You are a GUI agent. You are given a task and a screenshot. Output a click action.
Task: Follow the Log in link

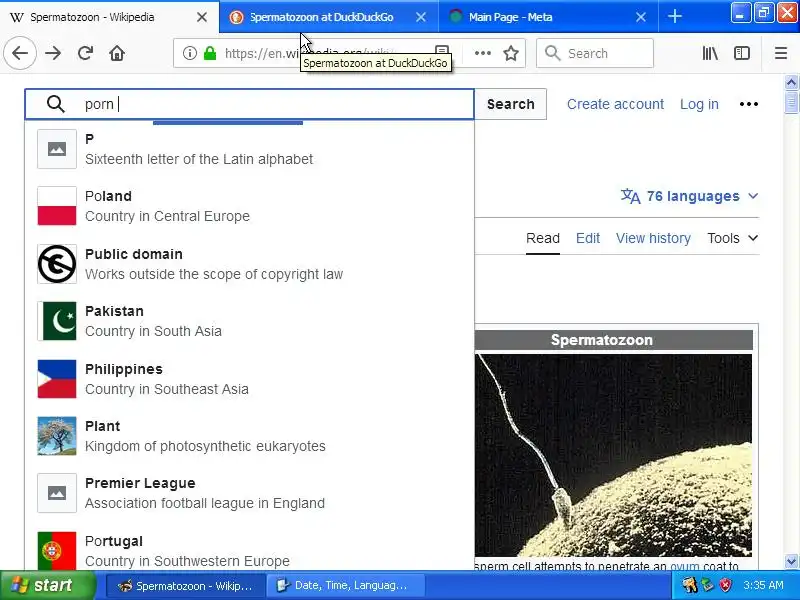click(699, 104)
